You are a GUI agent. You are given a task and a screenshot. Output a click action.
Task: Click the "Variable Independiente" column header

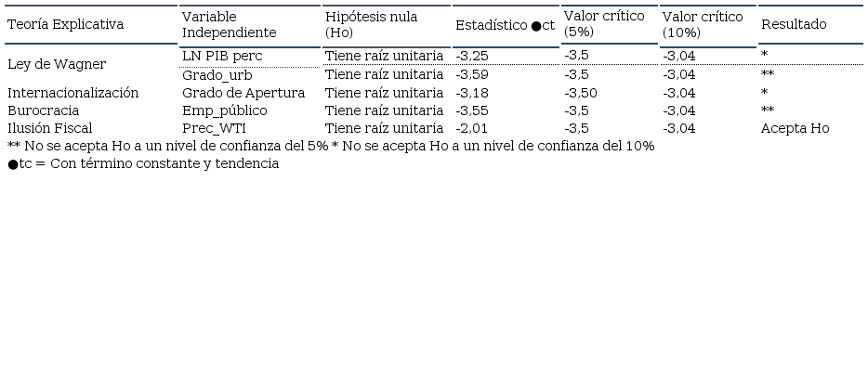(x=229, y=25)
